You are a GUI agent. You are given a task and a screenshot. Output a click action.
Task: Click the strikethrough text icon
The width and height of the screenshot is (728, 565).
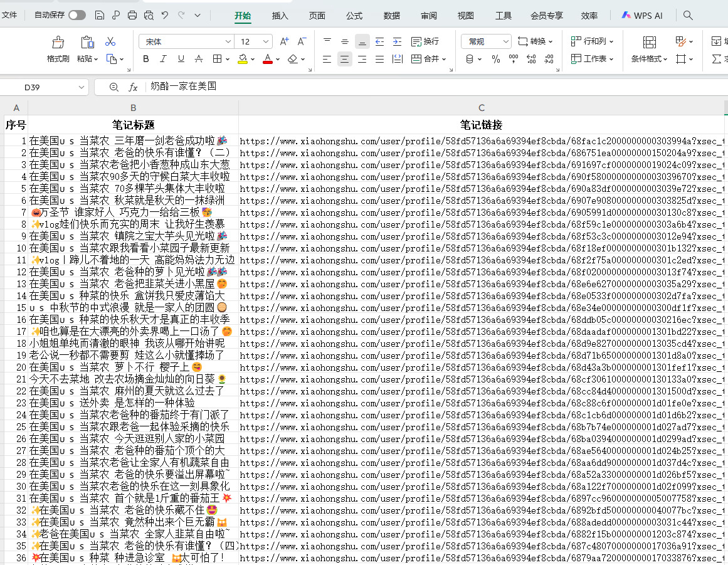pos(199,59)
